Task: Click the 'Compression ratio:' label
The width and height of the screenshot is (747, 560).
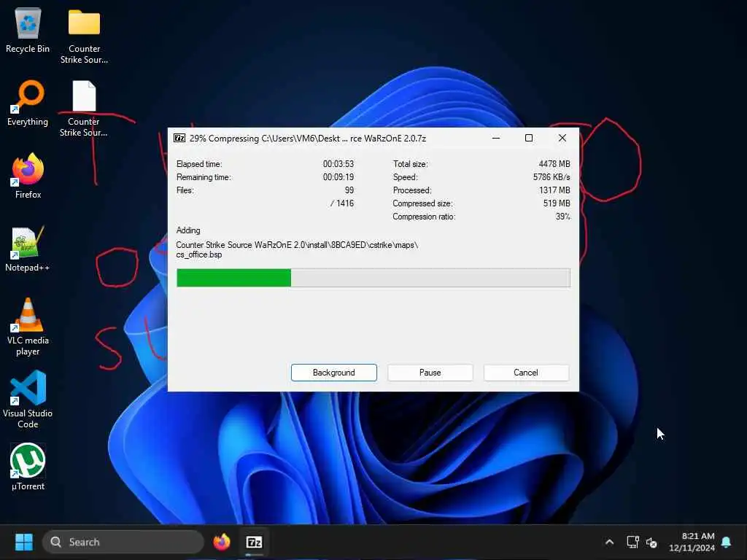Action: pos(424,217)
